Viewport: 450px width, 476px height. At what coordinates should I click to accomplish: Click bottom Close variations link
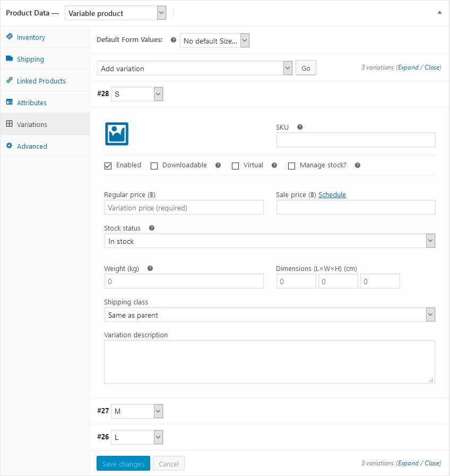point(432,463)
